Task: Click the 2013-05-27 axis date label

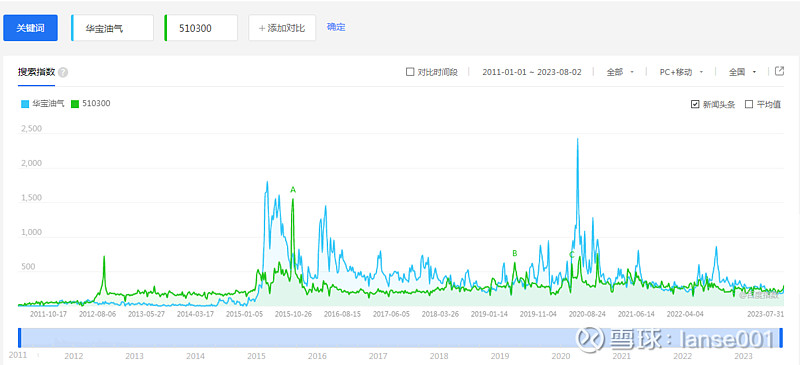Action: [146, 314]
